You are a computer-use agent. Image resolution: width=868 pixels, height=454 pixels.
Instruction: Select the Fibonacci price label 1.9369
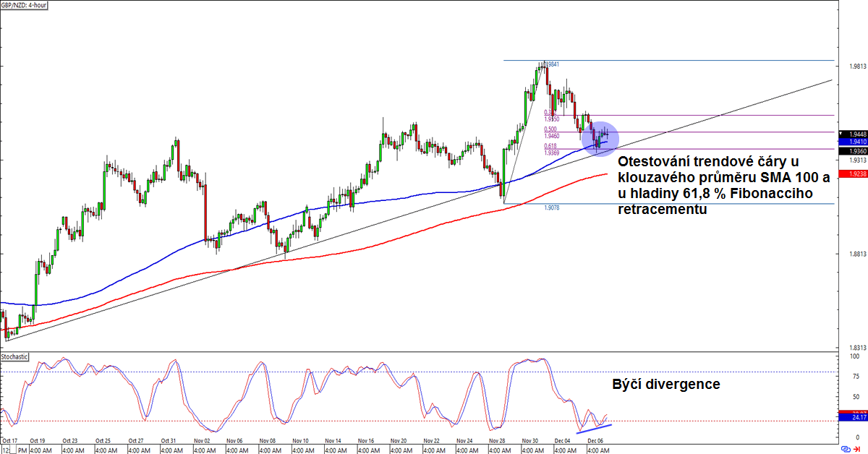tap(551, 153)
